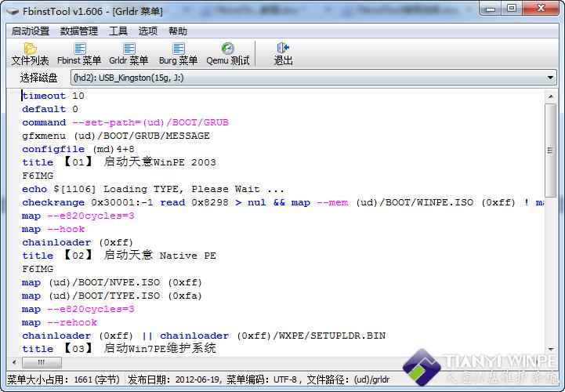The height and width of the screenshot is (392, 565).
Task: Expand the 选择磁盘 disk dropdown
Action: point(313,78)
